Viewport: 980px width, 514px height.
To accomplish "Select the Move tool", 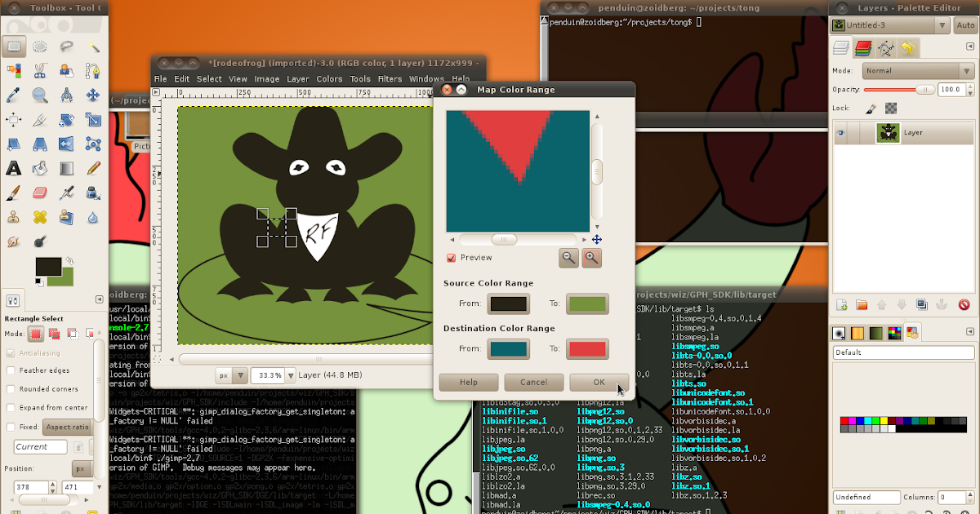I will coord(92,94).
